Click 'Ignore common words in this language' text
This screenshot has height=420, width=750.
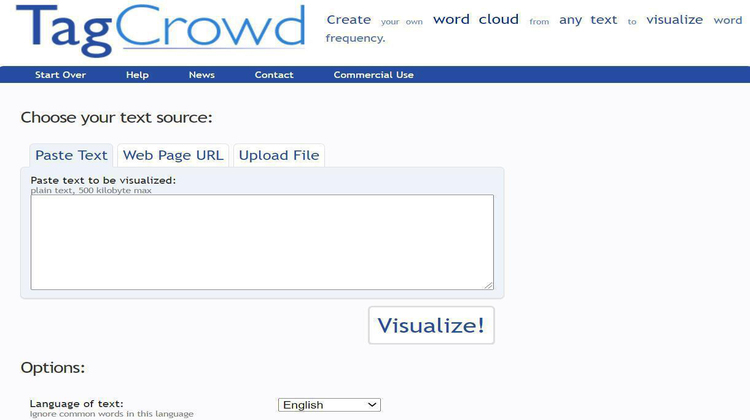(111, 414)
